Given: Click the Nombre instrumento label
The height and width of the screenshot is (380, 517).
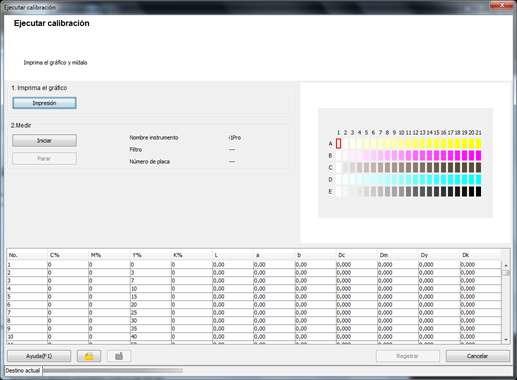Looking at the screenshot, I should 154,137.
